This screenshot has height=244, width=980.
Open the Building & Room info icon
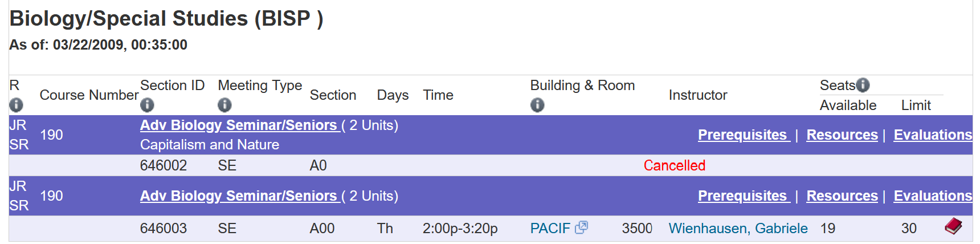point(537,105)
